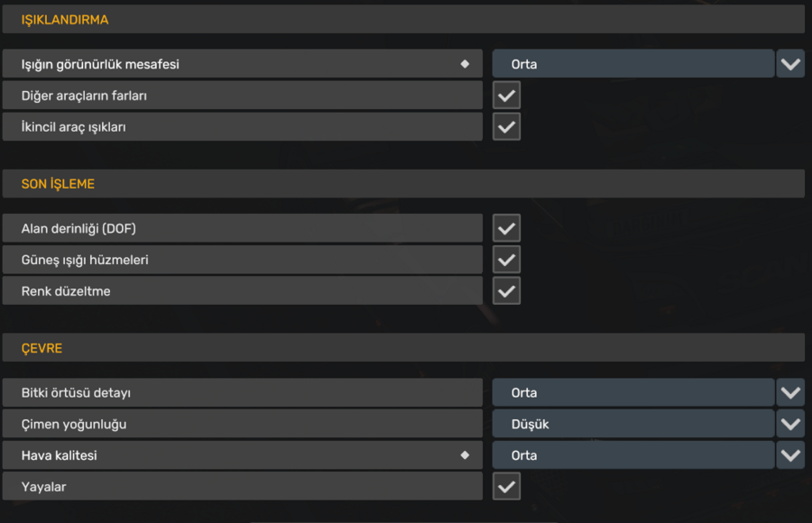812x523 pixels.
Task: Click the IŞIKLANDIRMA section header
Action: pyautogui.click(x=401, y=20)
